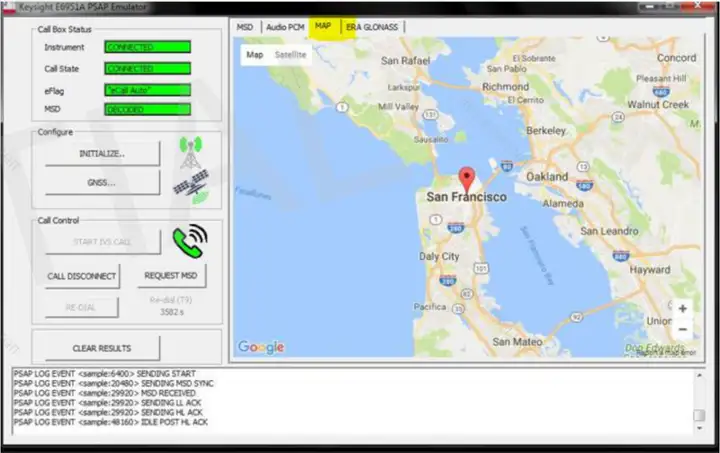The width and height of the screenshot is (720, 453).
Task: Click log line "MSD RECEIVED"
Action: click(105, 393)
